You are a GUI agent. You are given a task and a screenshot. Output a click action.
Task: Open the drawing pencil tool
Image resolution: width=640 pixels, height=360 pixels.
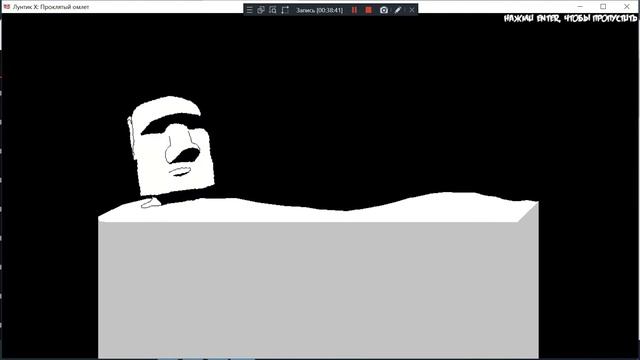pos(398,10)
